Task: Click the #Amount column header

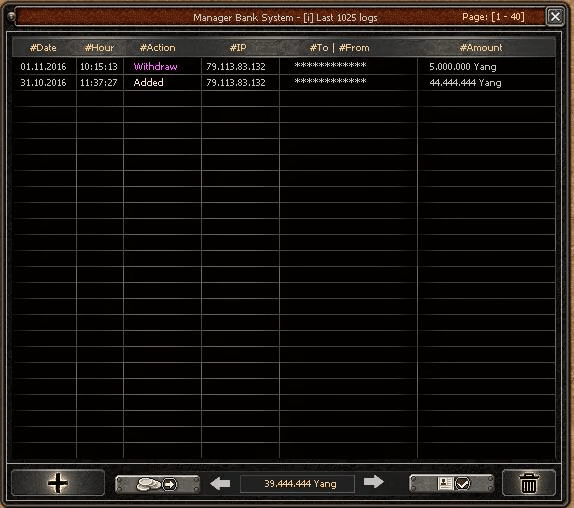Action: [481, 48]
